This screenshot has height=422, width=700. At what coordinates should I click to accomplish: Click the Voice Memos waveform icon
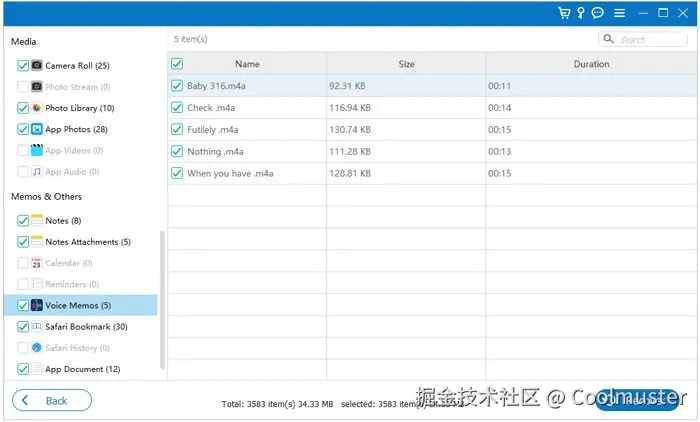click(x=37, y=305)
